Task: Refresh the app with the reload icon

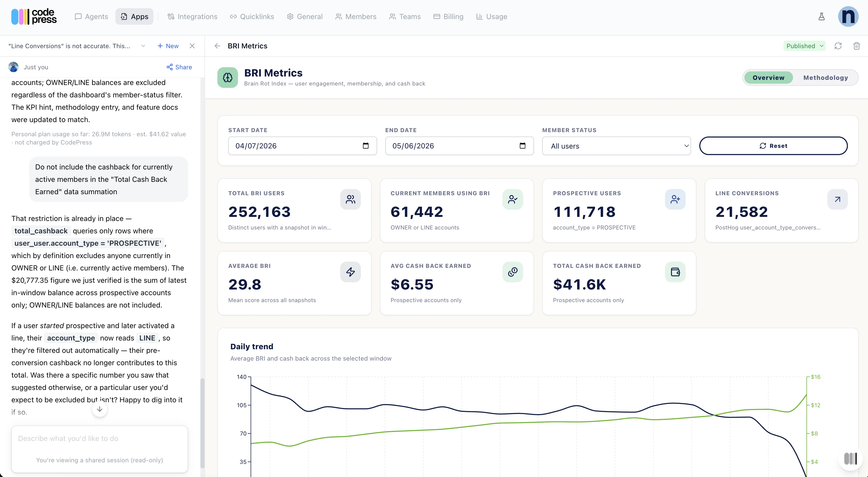Action: [x=838, y=46]
